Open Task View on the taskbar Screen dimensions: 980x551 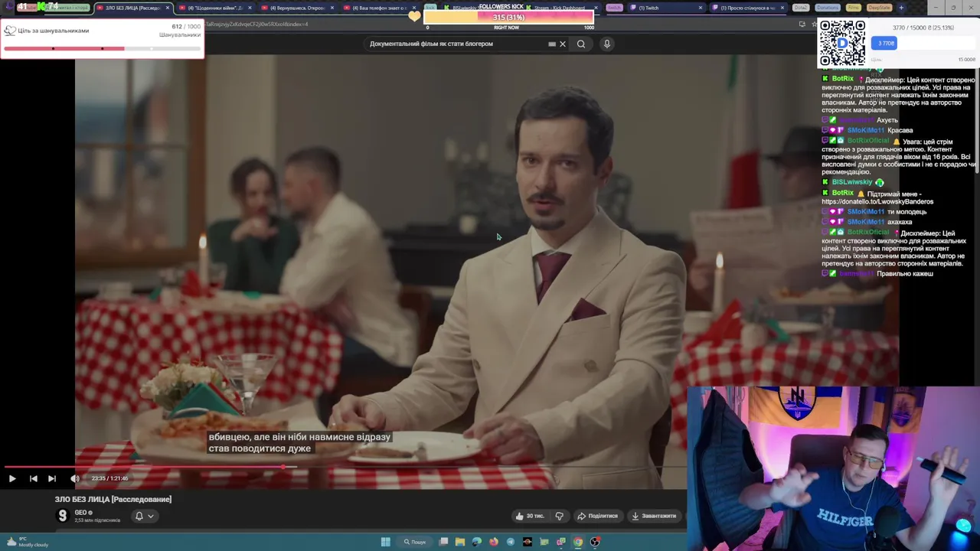(x=443, y=542)
